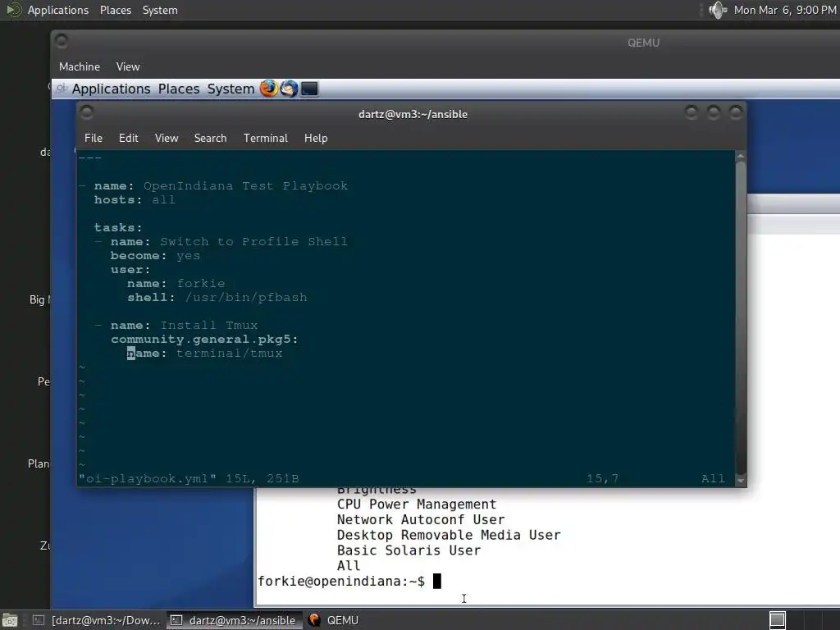The height and width of the screenshot is (630, 840).
Task: Click the date and time clock
Action: point(785,10)
